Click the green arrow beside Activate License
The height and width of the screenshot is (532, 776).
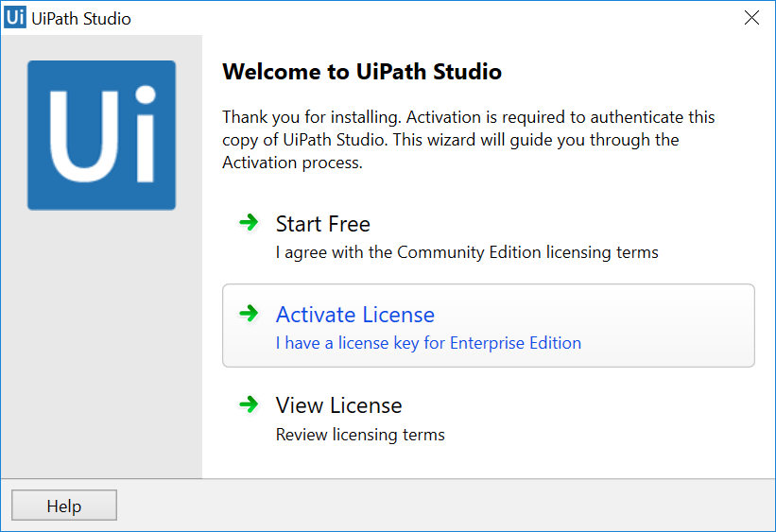[x=249, y=314]
